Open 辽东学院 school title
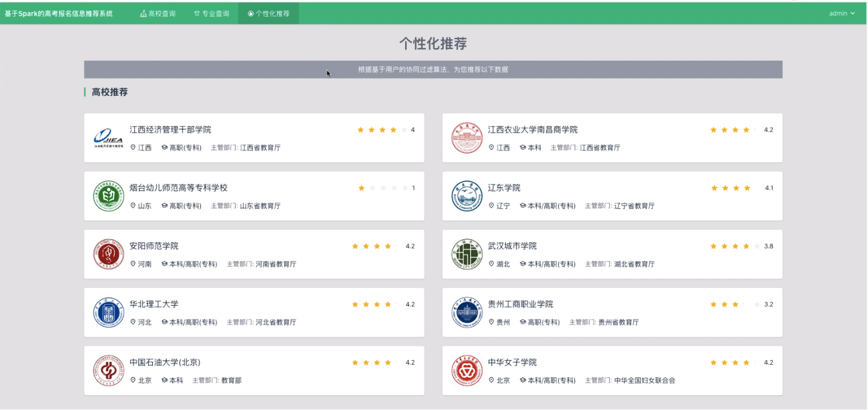 tap(504, 188)
